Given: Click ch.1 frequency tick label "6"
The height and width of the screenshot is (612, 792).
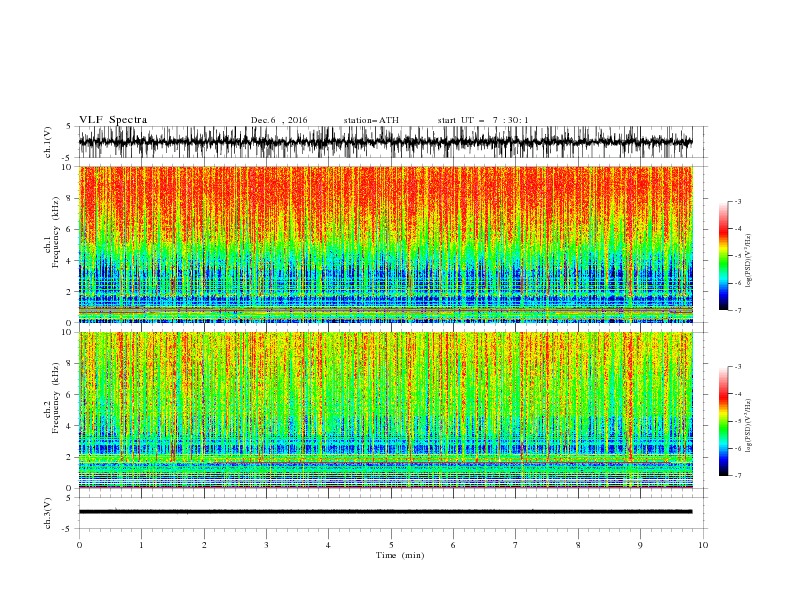Looking at the screenshot, I should pos(70,230).
